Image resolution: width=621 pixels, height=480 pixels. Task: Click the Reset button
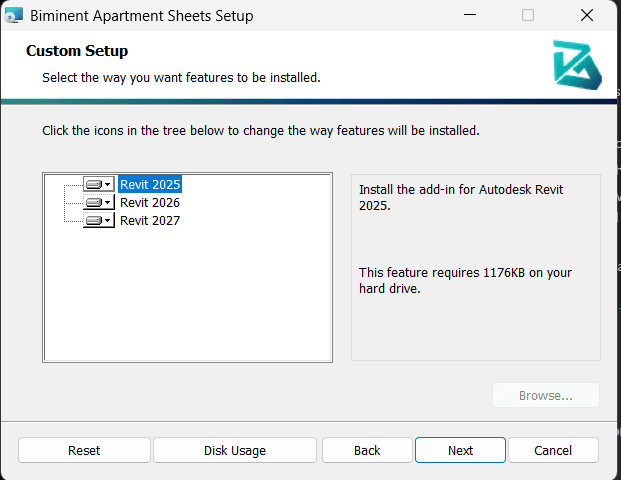[84, 450]
